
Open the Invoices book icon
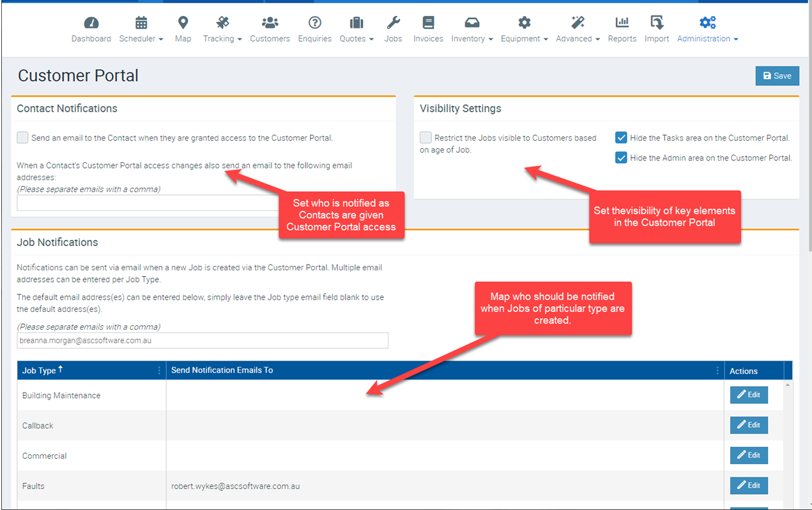[x=428, y=24]
